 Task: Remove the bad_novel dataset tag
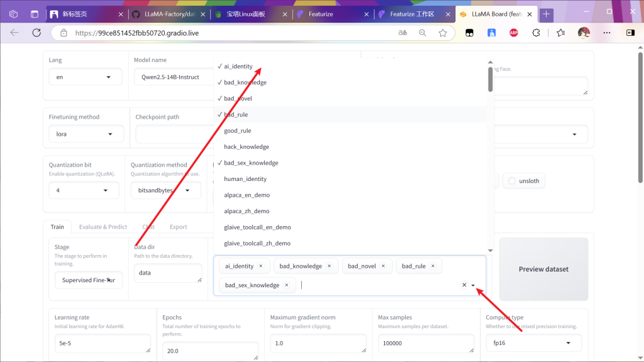383,266
